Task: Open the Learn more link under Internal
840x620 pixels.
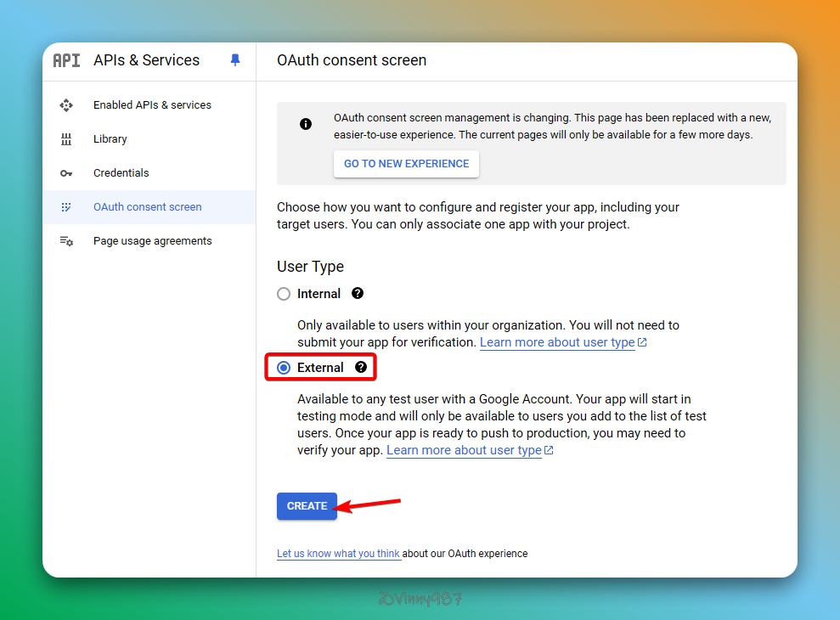Action: tap(557, 342)
